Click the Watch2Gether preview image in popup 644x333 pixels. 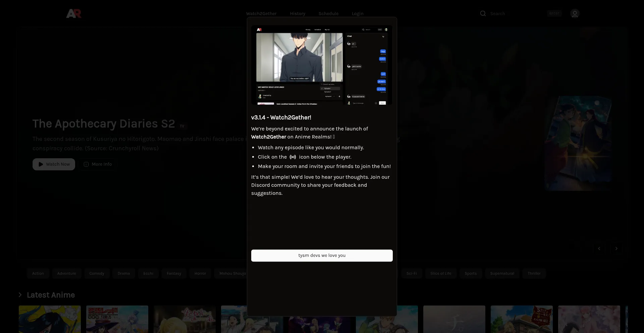(322, 65)
